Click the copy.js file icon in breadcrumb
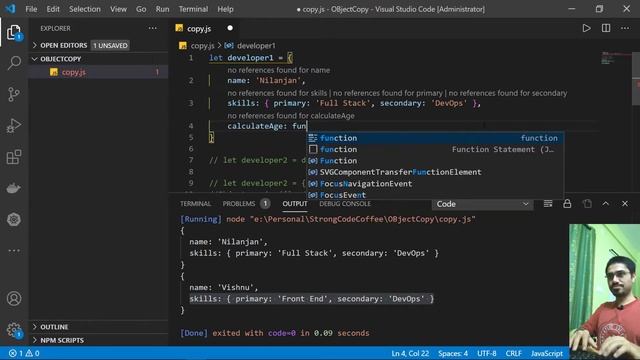The image size is (640, 360). pos(183,45)
